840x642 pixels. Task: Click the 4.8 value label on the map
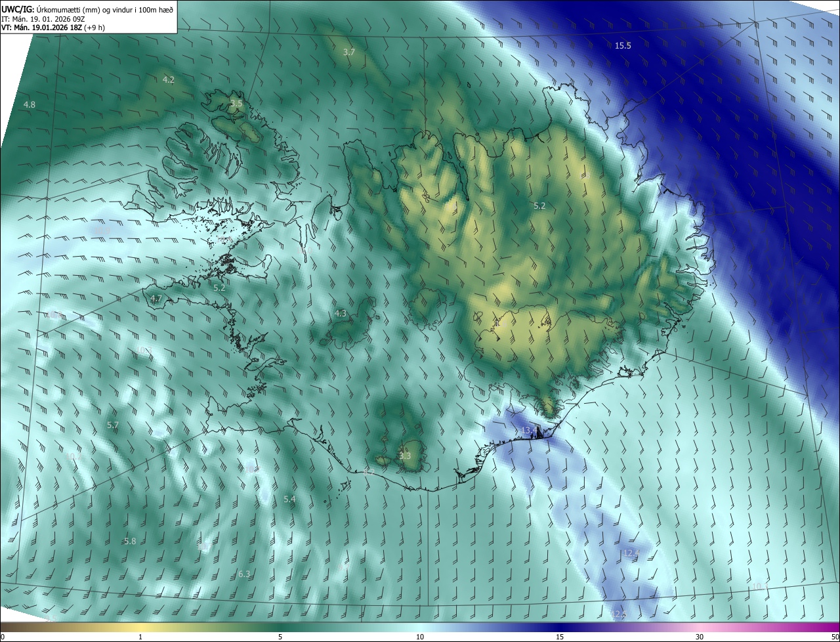pyautogui.click(x=30, y=104)
